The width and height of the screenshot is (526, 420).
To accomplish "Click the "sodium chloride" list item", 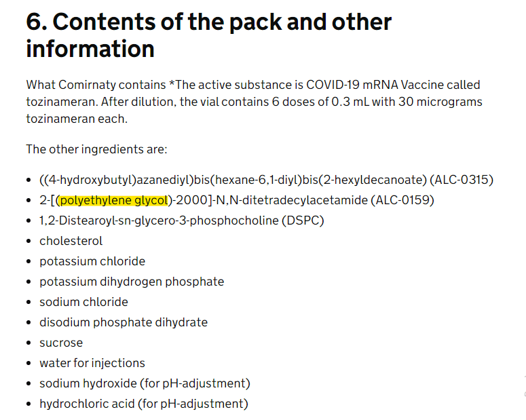I will pos(83,302).
